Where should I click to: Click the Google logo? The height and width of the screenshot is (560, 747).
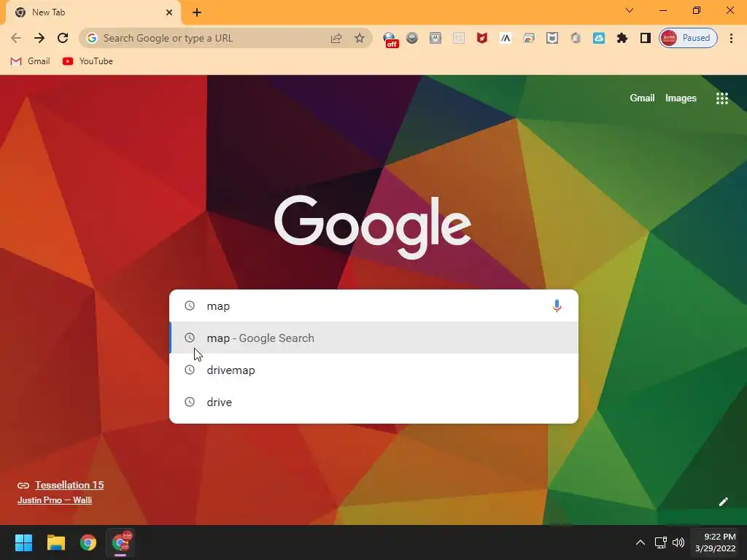[373, 227]
